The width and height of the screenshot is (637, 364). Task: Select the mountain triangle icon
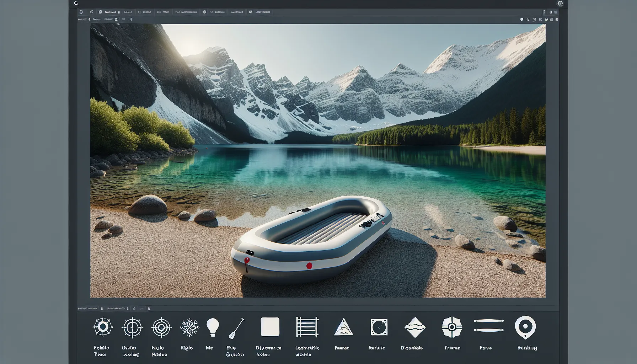344,327
